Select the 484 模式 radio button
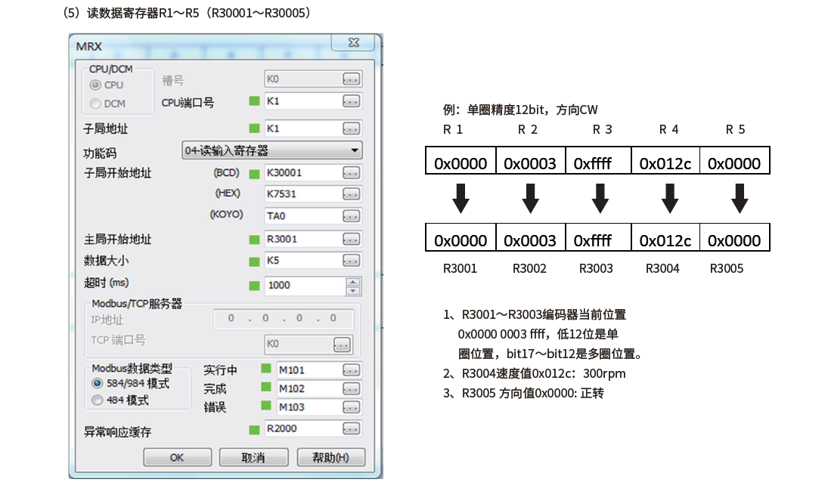Viewport: 828px width, 504px height. tap(97, 400)
